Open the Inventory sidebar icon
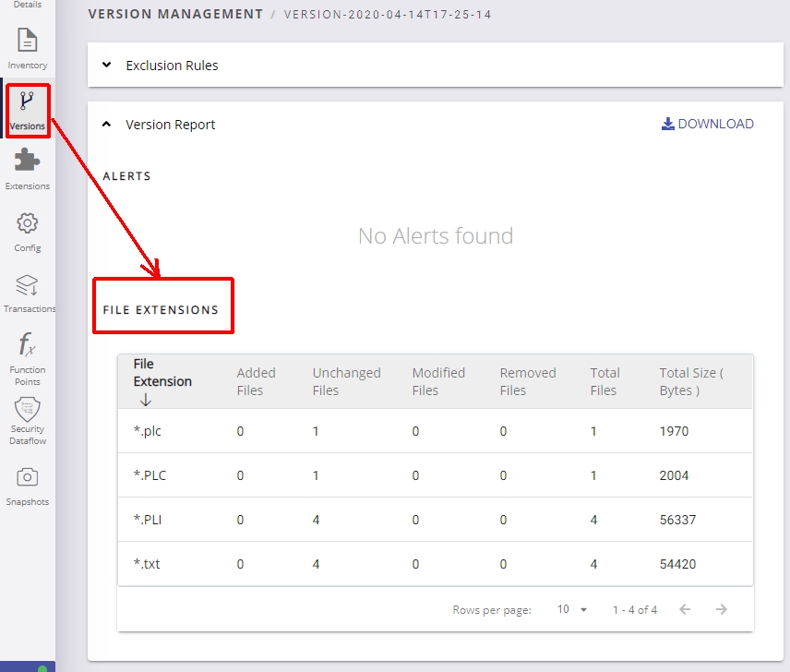This screenshot has height=672, width=790. [28, 42]
